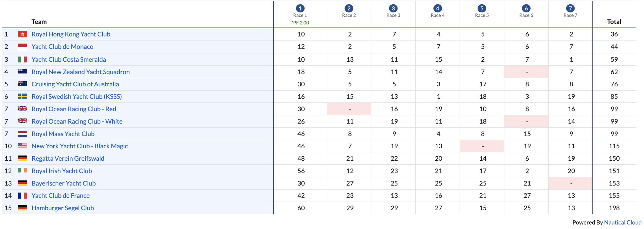Image resolution: width=644 pixels, height=229 pixels.
Task: Open Royal Hong Kong Yacht Club link
Action: (x=71, y=34)
